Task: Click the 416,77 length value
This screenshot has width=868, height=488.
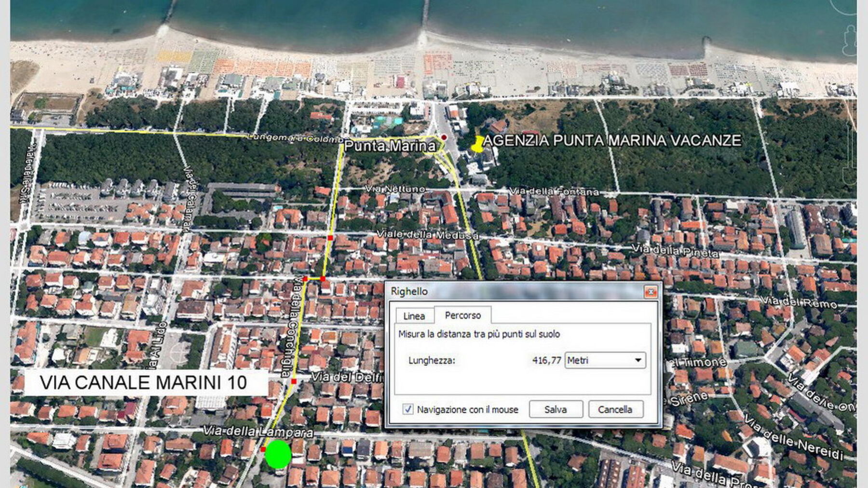Action: [x=546, y=360]
